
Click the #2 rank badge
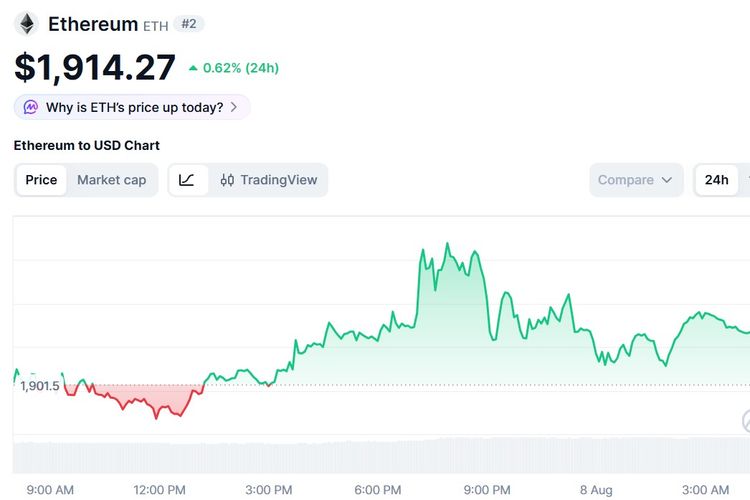(x=188, y=23)
